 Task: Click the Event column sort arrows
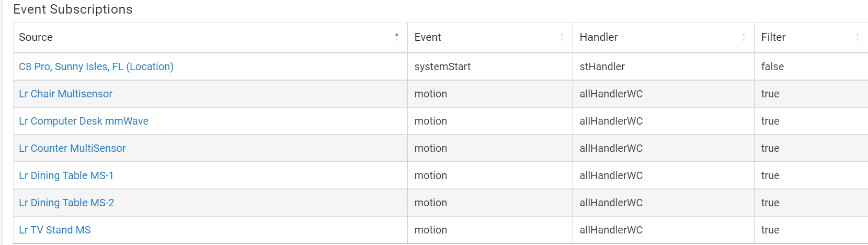pos(562,37)
